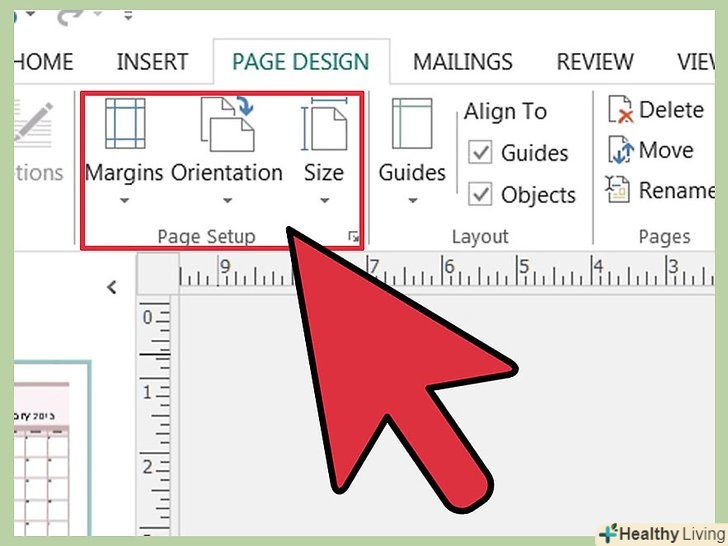Expand the Orientation dropdown arrow
The height and width of the screenshot is (546, 728).
227,201
